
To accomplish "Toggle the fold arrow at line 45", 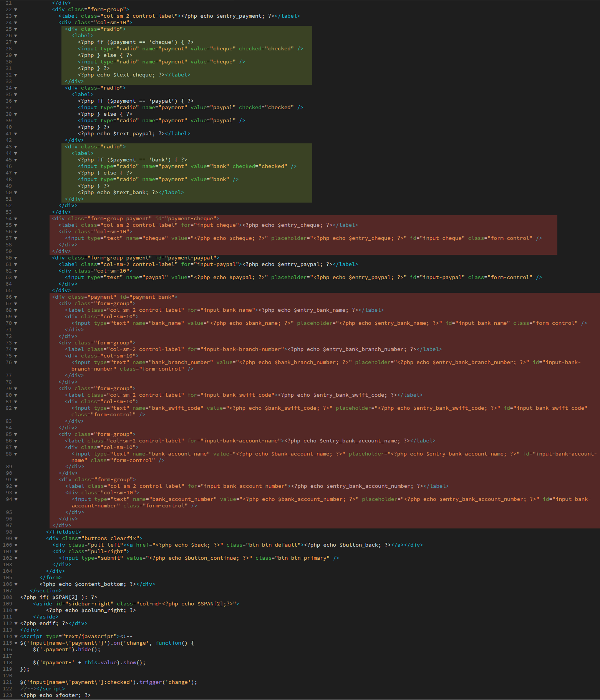I will (x=16, y=160).
